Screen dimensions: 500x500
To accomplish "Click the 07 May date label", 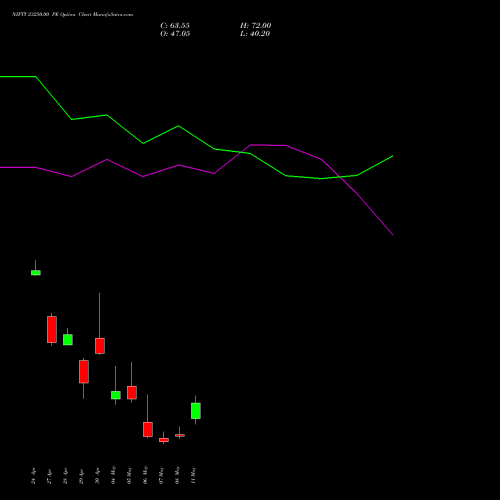I will pos(161,475).
